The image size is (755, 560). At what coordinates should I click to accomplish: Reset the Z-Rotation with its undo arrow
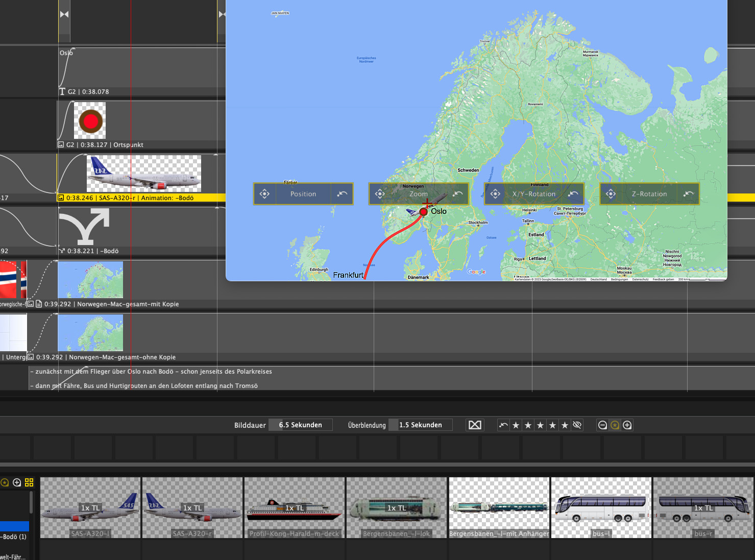tap(688, 194)
